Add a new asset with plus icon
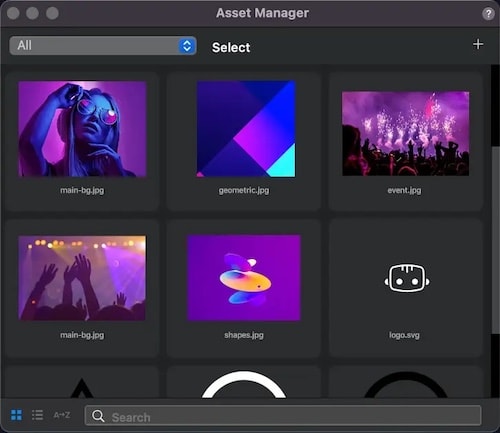 tap(478, 44)
